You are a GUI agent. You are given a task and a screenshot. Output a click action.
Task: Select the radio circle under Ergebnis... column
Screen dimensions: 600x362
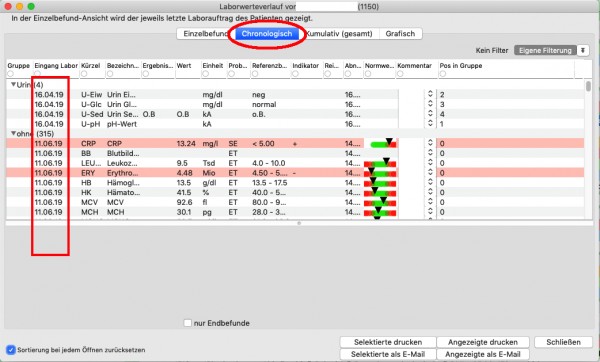coord(145,73)
